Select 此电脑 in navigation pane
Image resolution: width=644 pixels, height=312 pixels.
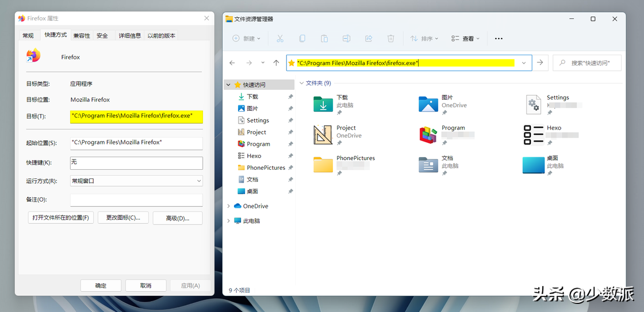[251, 220]
